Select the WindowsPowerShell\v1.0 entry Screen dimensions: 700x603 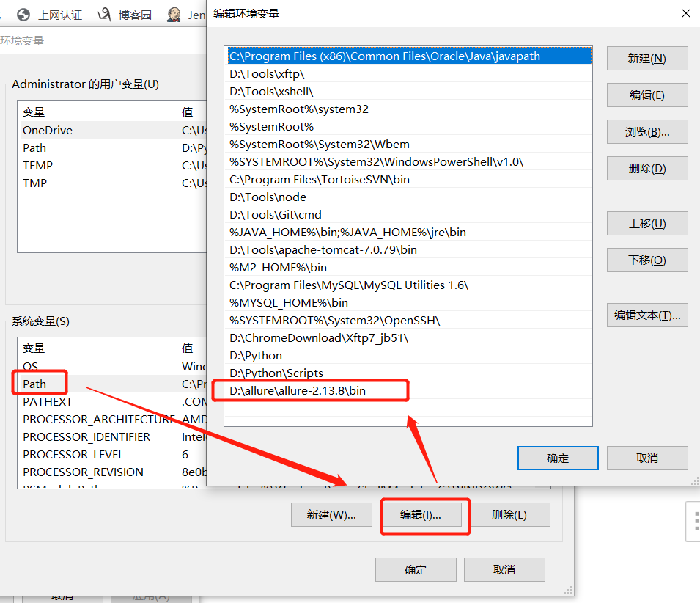(x=409, y=161)
